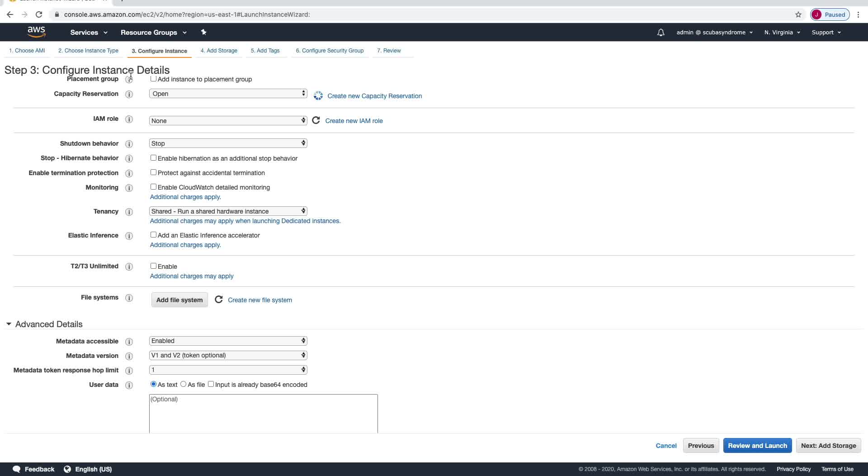868x476 pixels.
Task: Collapse the Advanced Details section
Action: [9, 324]
